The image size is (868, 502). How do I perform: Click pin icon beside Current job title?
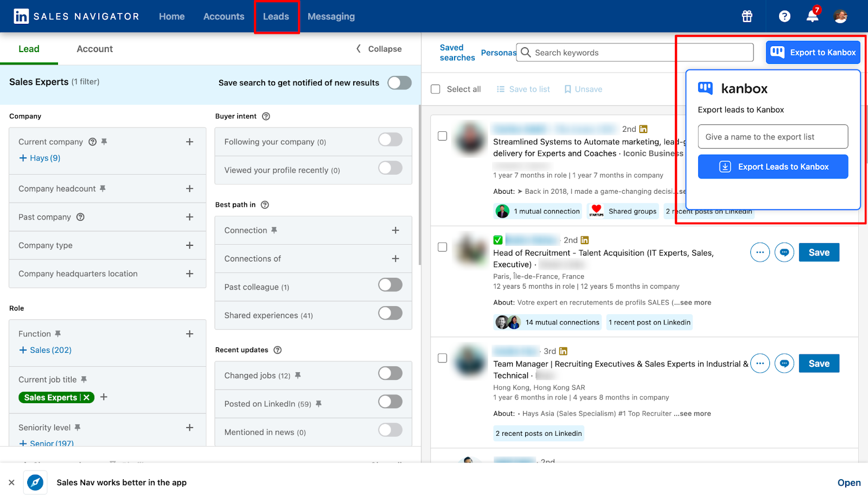pyautogui.click(x=84, y=379)
